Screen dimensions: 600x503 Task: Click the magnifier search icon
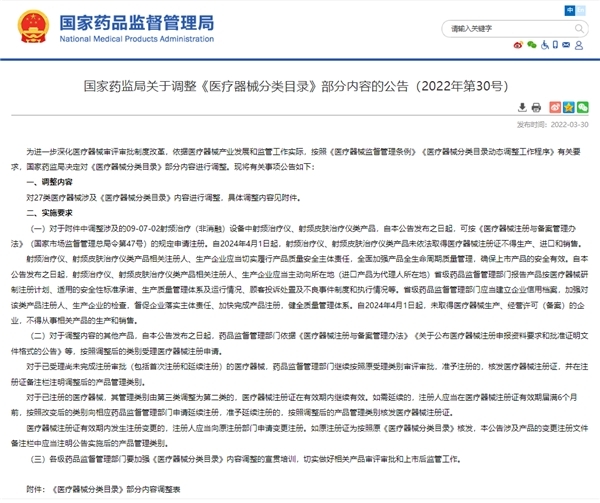[579, 29]
